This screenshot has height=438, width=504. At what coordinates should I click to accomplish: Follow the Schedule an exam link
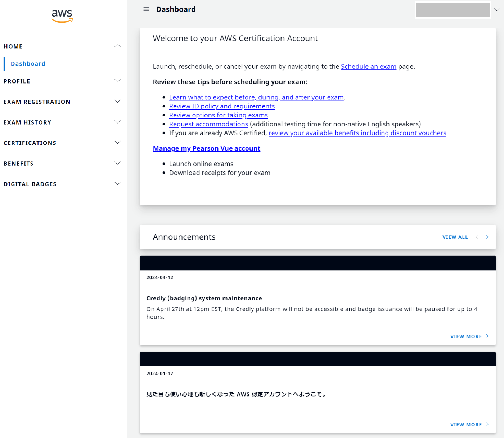[369, 66]
